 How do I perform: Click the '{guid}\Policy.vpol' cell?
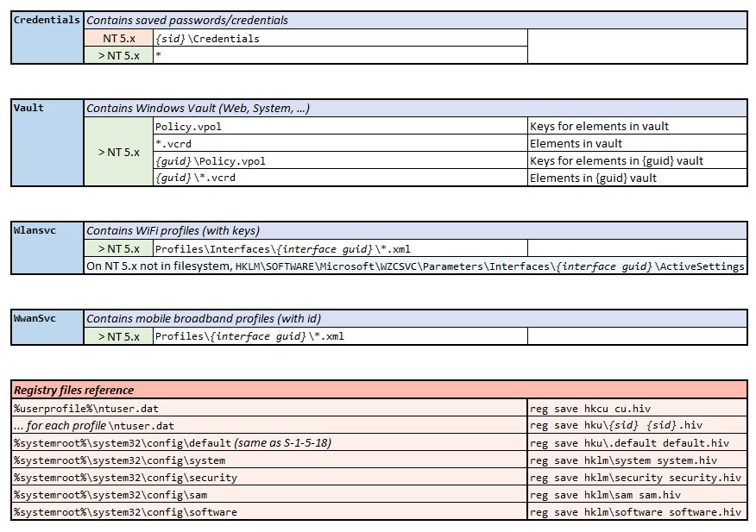click(x=340, y=160)
